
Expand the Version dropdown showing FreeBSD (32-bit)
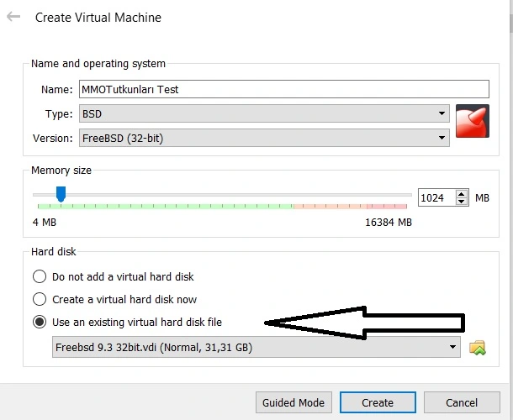pyautogui.click(x=263, y=138)
